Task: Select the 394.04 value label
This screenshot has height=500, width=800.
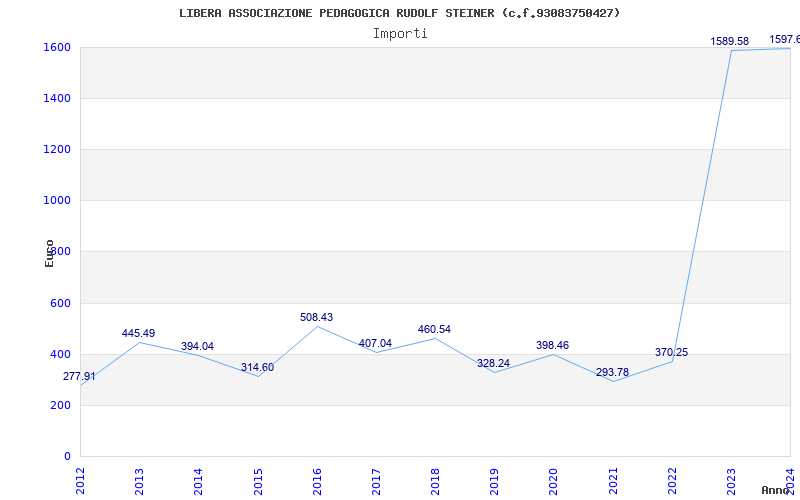Action: [x=197, y=346]
